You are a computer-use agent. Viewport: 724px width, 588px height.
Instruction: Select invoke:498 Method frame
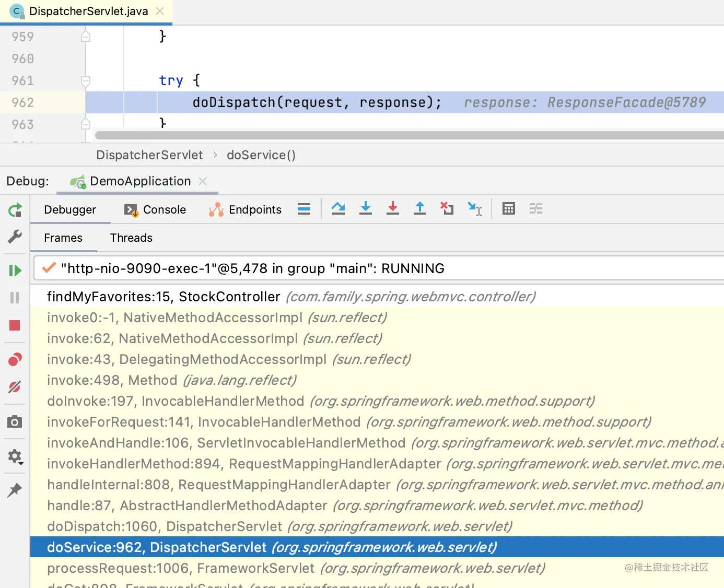377,380
